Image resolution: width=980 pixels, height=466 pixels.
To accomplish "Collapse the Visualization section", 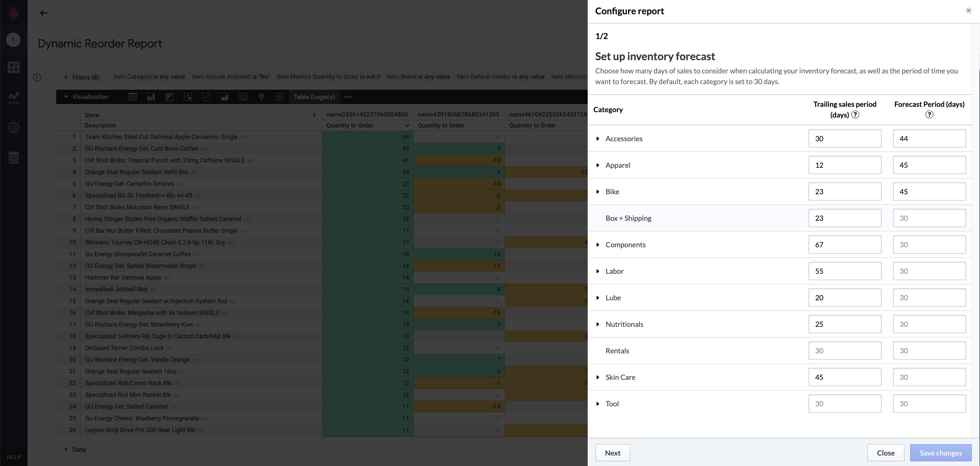I will click(x=66, y=97).
